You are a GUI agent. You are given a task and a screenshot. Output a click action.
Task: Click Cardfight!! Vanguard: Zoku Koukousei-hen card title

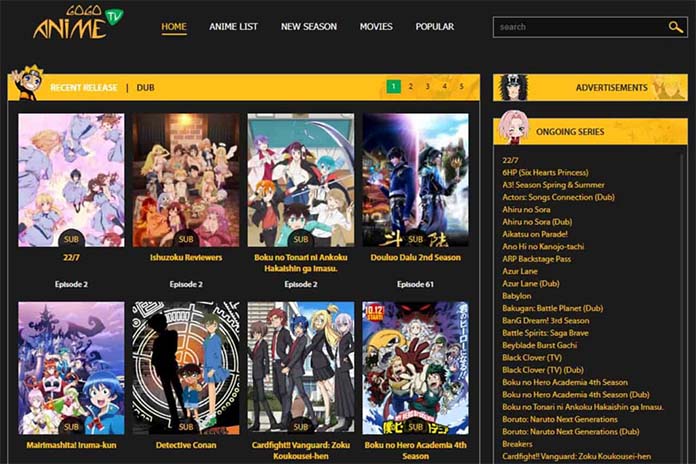(301, 450)
